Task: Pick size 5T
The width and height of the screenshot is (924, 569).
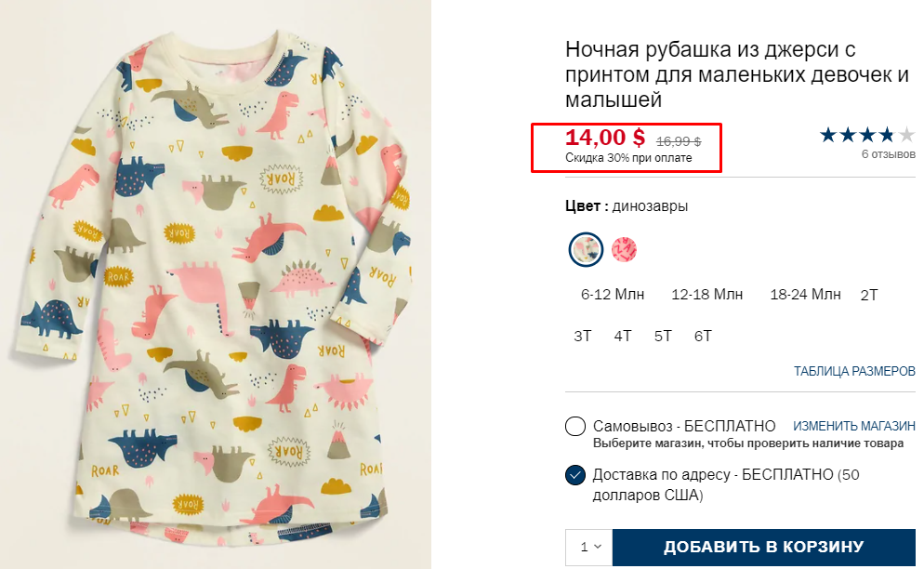Action: point(663,336)
